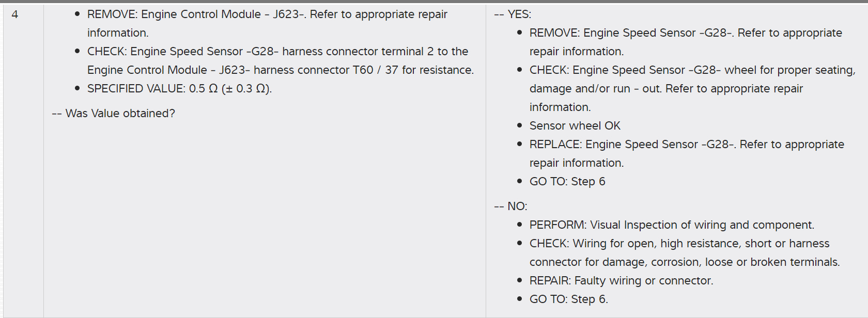The image size is (868, 318).
Task: Click the '-- YES:' heading
Action: [x=513, y=14]
